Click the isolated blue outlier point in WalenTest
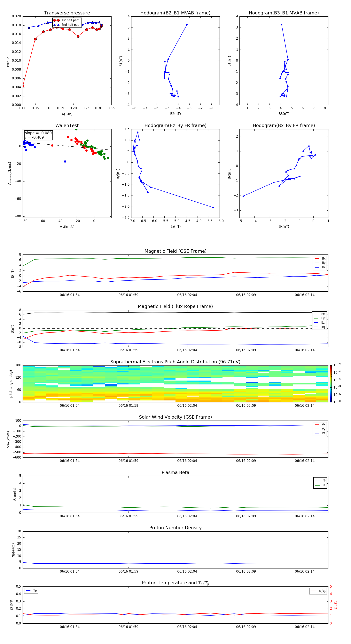The image size is (351, 644). click(x=65, y=162)
